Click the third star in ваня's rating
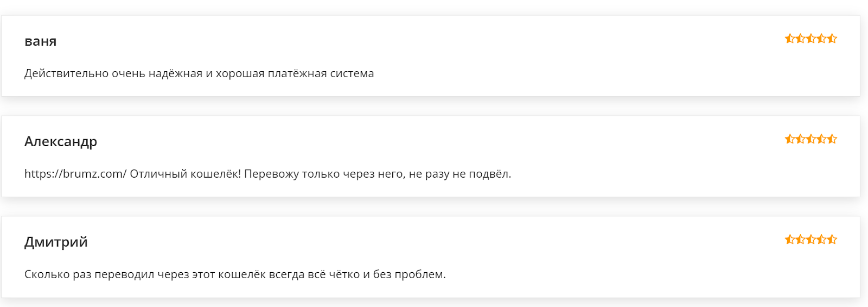 [811, 39]
